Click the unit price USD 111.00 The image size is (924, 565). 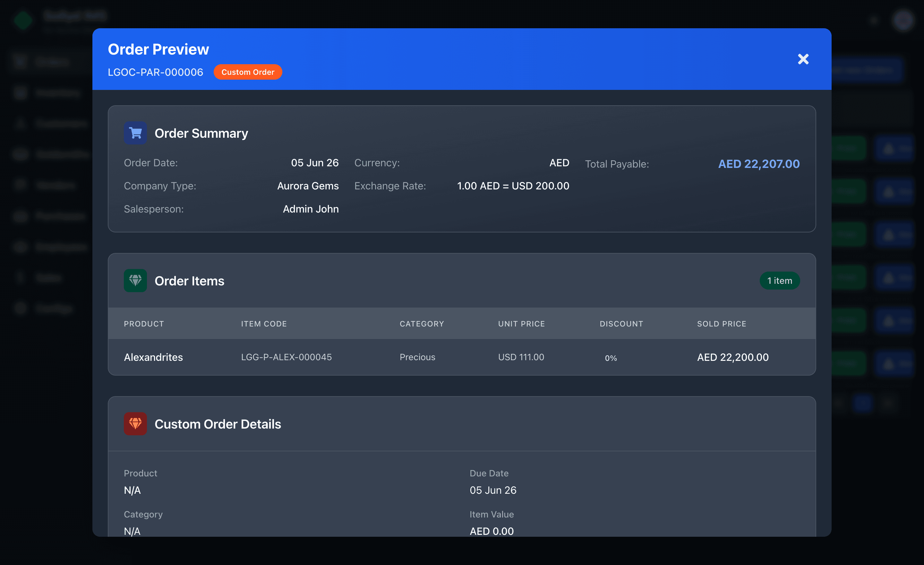521,357
